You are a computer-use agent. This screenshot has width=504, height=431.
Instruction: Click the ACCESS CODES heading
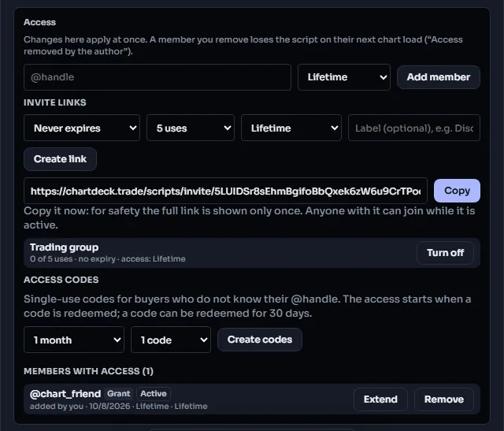61,280
